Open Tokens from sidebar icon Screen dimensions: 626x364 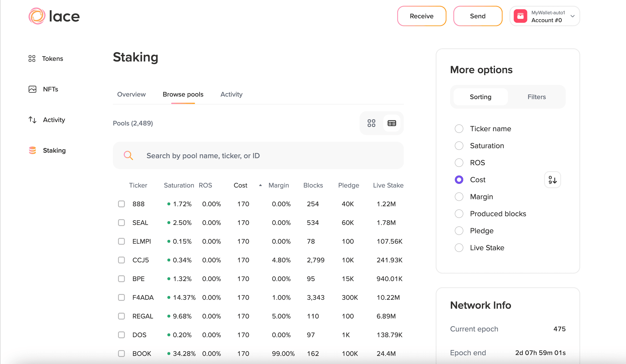tap(32, 59)
